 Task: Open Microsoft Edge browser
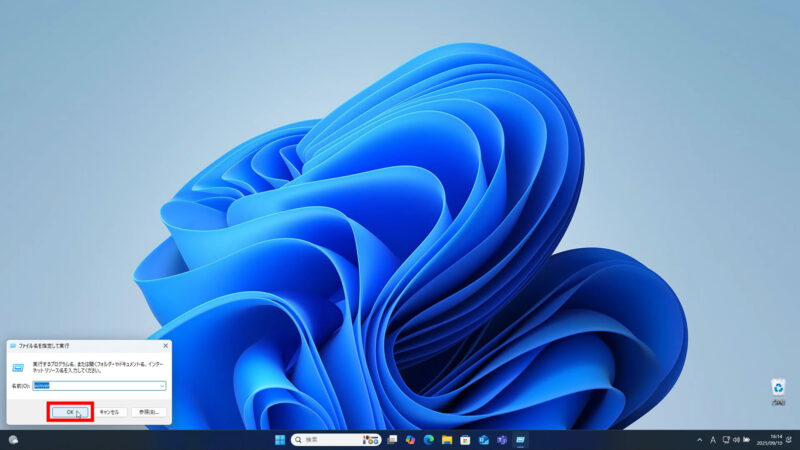point(428,440)
